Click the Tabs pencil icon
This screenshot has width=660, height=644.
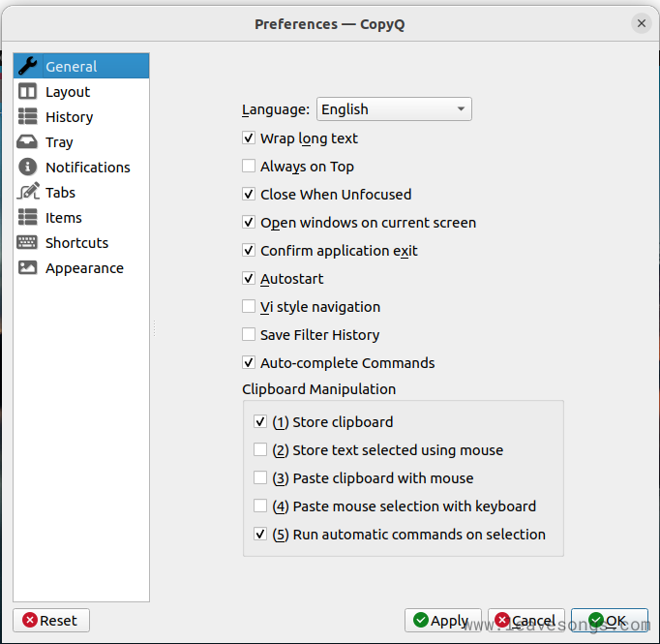tap(27, 193)
